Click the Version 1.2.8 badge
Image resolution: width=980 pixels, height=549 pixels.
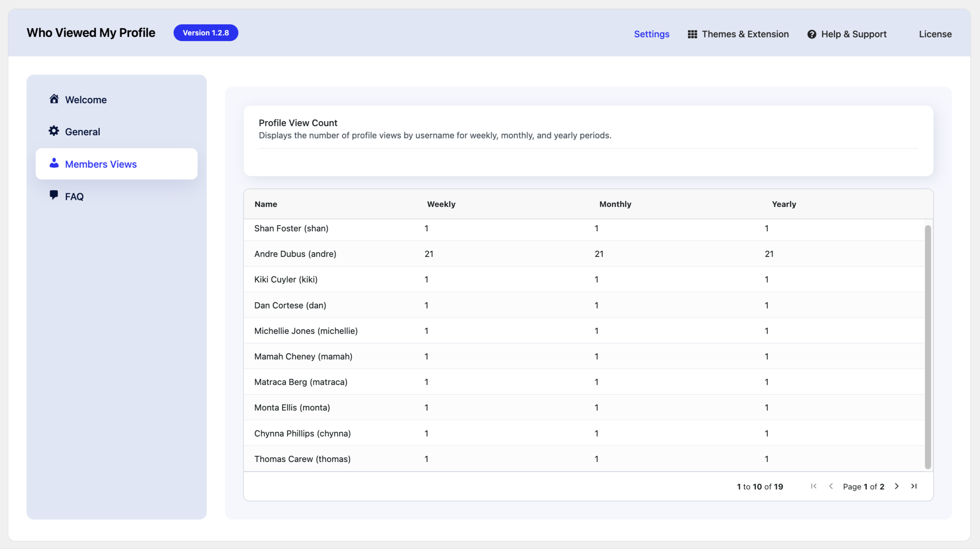click(x=206, y=33)
